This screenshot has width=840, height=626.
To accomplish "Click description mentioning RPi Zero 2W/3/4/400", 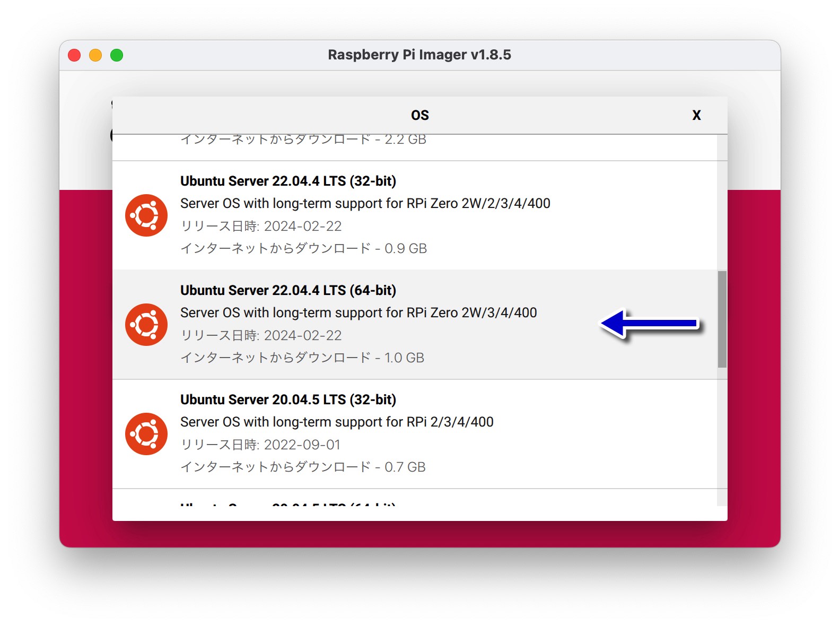I will [358, 312].
